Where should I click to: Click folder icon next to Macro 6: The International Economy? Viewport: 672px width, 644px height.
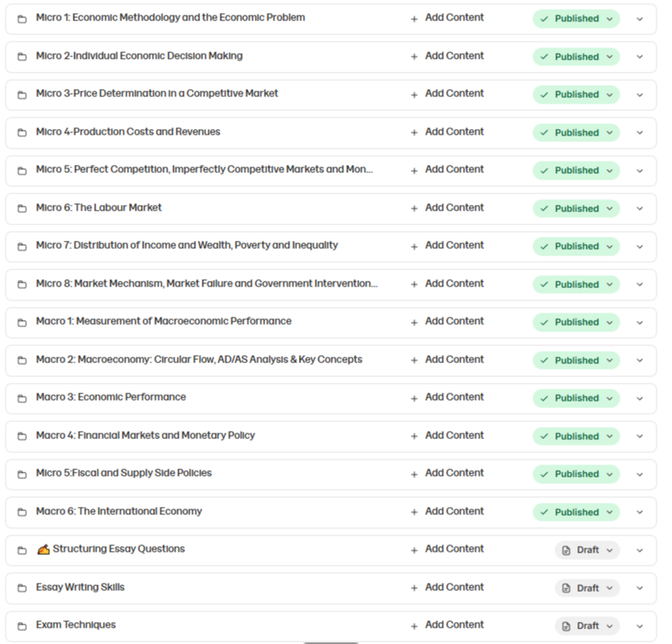pyautogui.click(x=22, y=513)
